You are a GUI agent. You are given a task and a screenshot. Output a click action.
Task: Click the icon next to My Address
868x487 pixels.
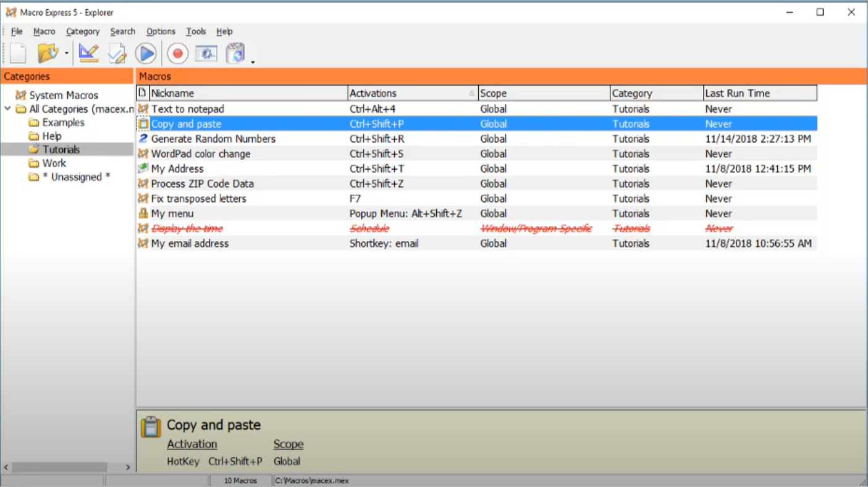pyautogui.click(x=143, y=169)
